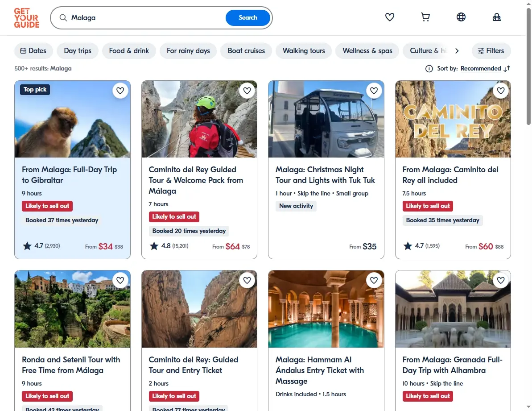This screenshot has height=411, width=532.
Task: Click the $64 discounted price
Action: [x=232, y=246]
